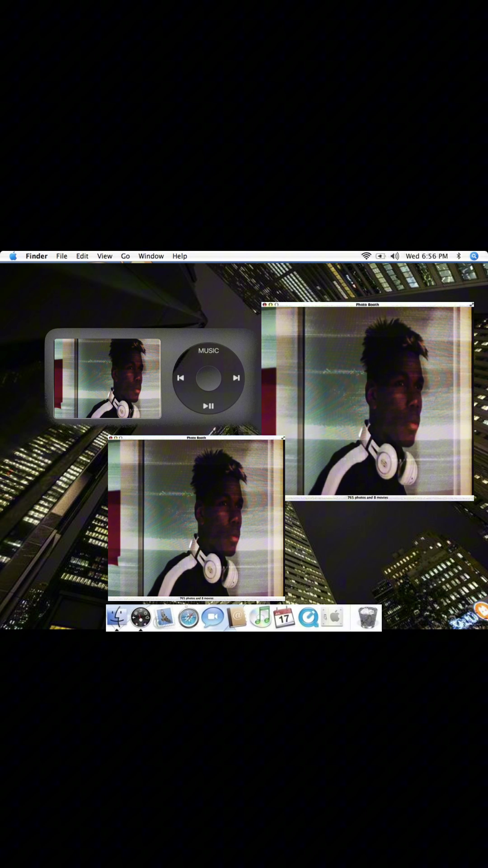
Task: Click the Wed 6:56 PM clock
Action: (x=427, y=256)
